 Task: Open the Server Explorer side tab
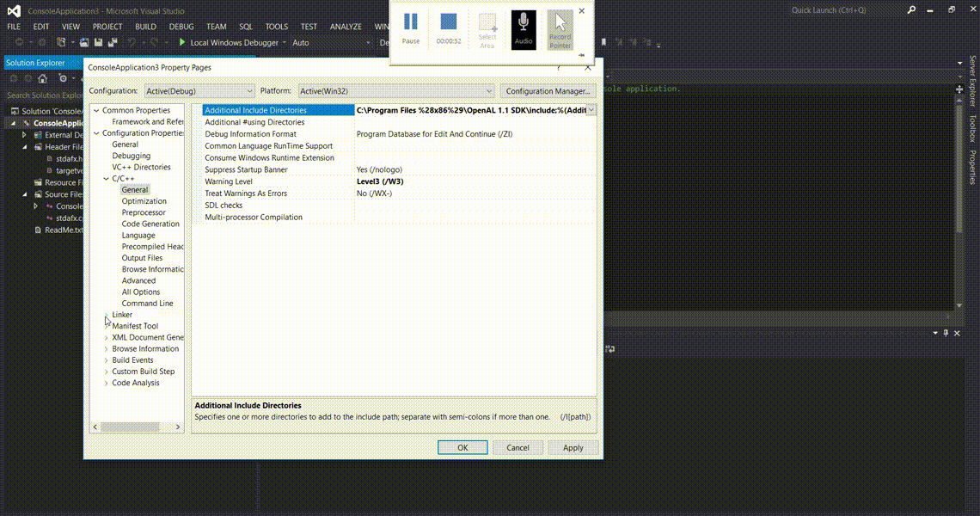(x=972, y=81)
